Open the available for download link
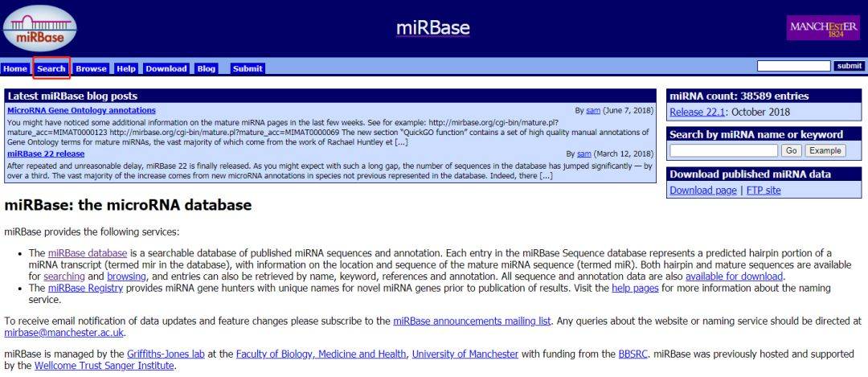The height and width of the screenshot is (377, 868). point(734,276)
